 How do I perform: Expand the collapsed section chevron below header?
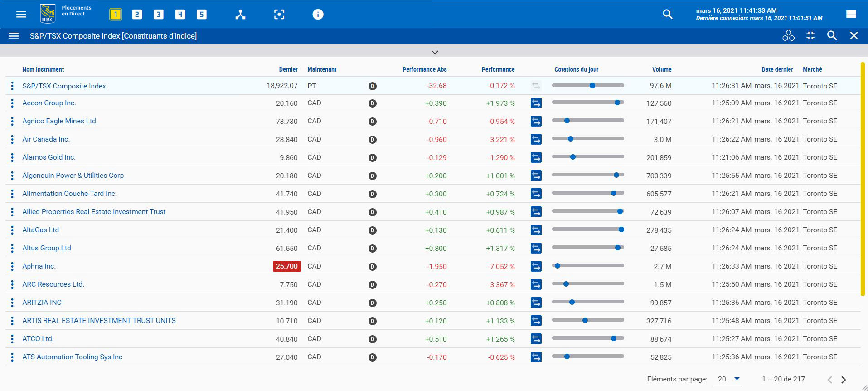pos(435,52)
